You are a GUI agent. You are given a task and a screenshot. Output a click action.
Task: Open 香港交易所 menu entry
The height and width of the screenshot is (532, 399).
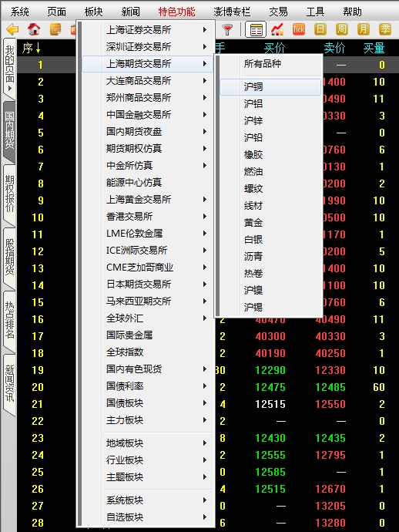tap(147, 217)
